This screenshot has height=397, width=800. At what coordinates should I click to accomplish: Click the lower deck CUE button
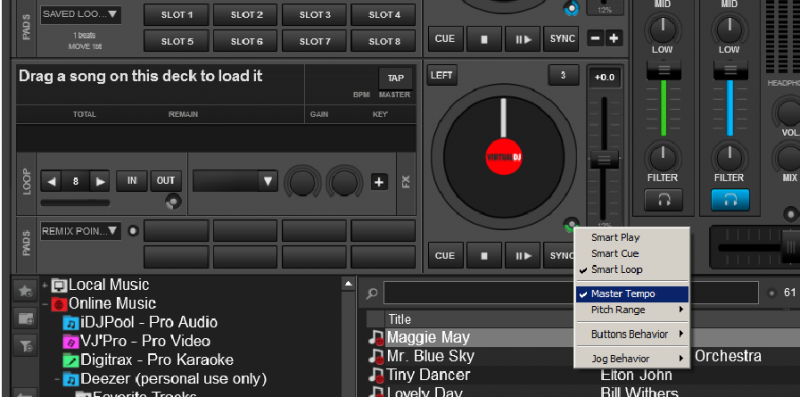[x=445, y=256]
